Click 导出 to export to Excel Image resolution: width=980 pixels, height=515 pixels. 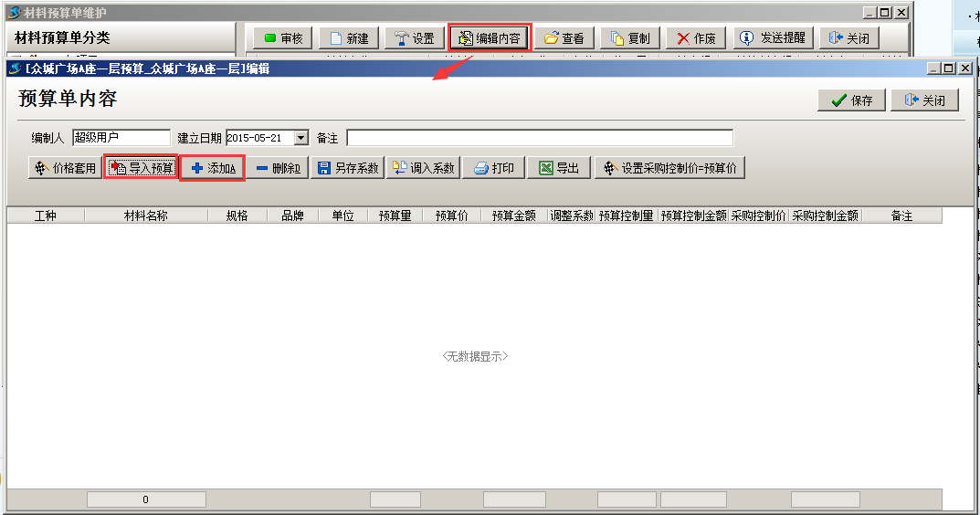558,168
